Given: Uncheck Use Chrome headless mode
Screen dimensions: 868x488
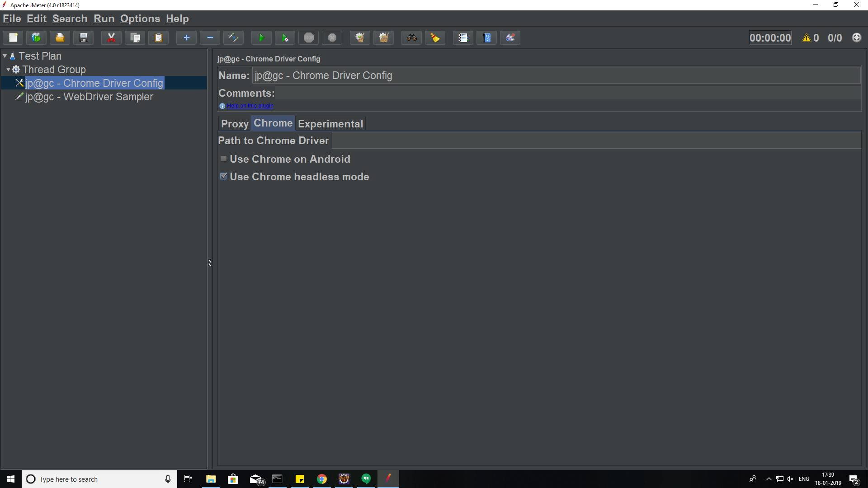Looking at the screenshot, I should point(224,177).
